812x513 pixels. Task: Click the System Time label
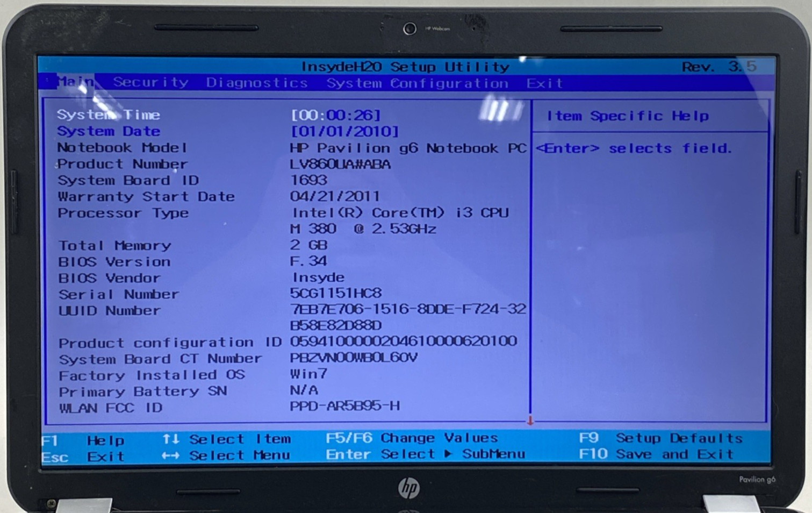pos(109,115)
